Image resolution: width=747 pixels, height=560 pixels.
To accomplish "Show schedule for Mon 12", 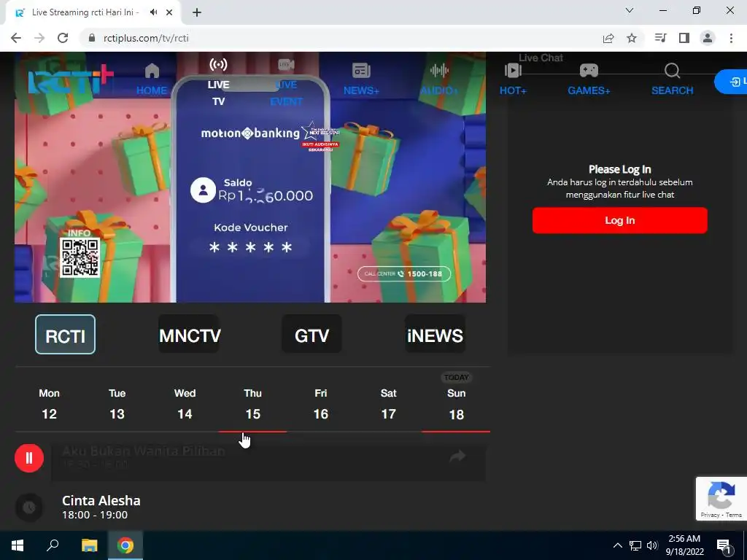I will click(49, 404).
